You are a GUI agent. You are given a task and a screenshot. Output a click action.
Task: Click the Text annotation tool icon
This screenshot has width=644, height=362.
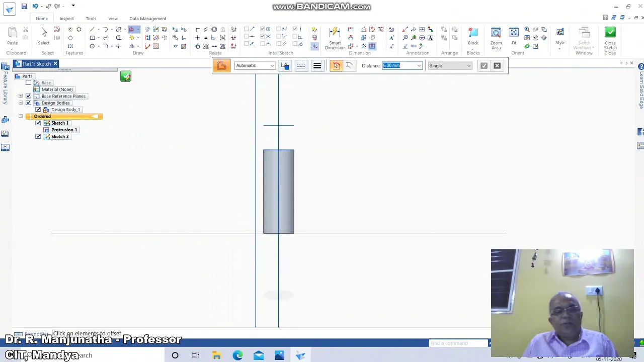tap(430, 38)
